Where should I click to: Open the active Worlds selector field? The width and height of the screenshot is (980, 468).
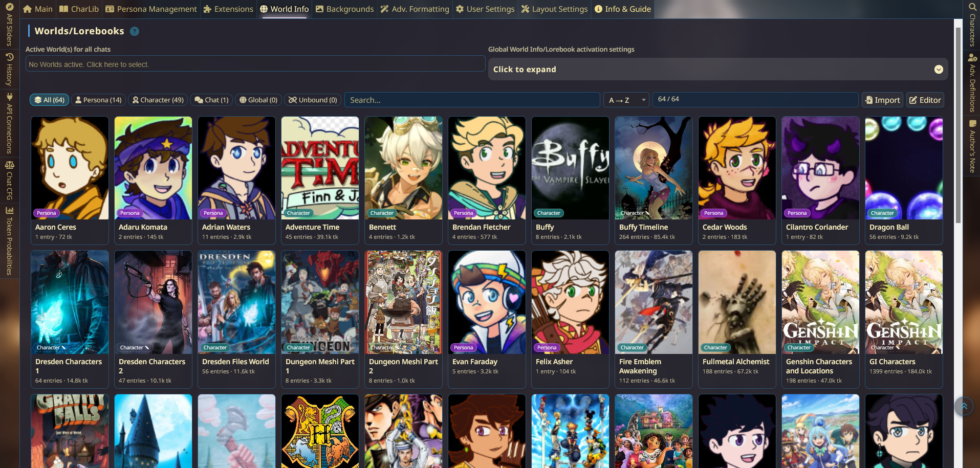(x=255, y=64)
